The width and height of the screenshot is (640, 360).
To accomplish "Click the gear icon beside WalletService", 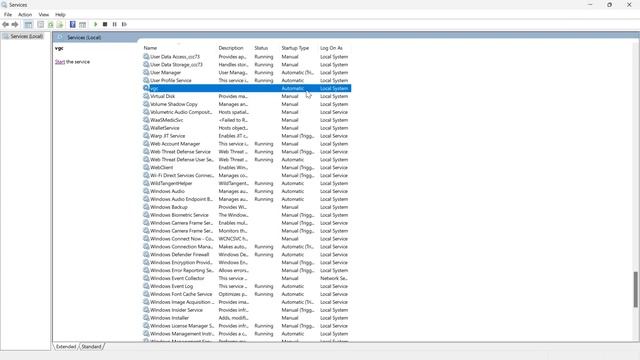I will (146, 128).
